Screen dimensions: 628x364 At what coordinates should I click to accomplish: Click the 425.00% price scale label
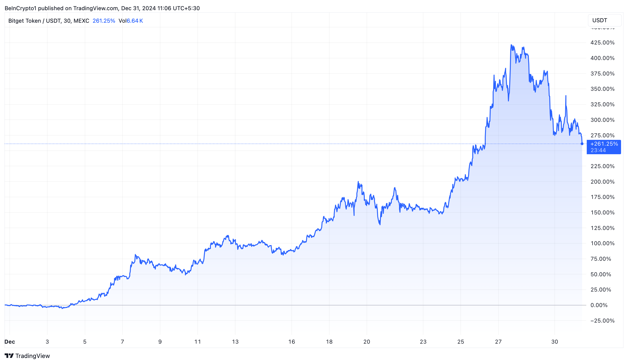click(x=602, y=43)
